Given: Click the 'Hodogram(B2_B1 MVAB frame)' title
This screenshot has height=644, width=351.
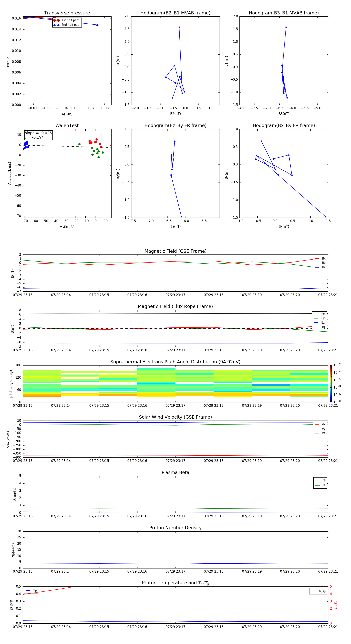Looking at the screenshot, I should pyautogui.click(x=175, y=13).
